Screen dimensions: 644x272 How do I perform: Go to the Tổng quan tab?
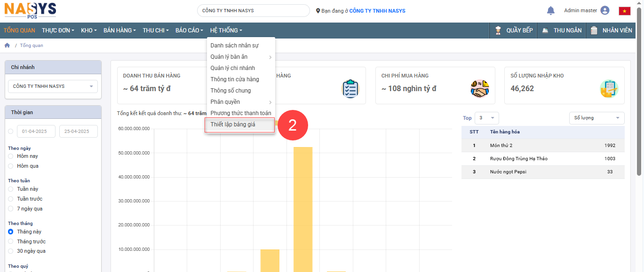pyautogui.click(x=19, y=31)
